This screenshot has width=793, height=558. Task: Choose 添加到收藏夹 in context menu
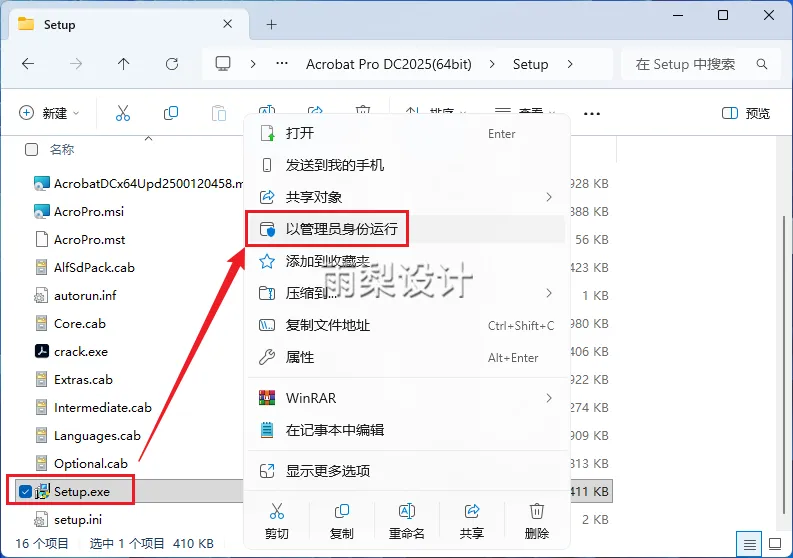407,261
